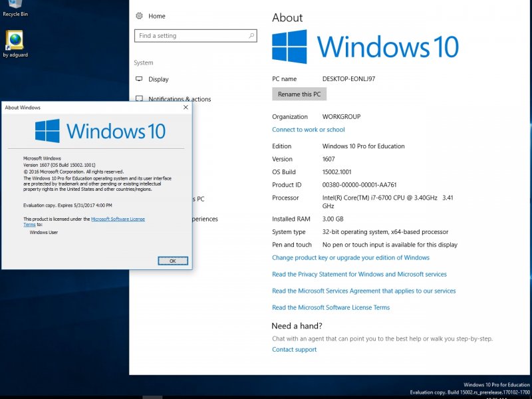Open Display settings
The width and height of the screenshot is (532, 399).
click(158, 79)
